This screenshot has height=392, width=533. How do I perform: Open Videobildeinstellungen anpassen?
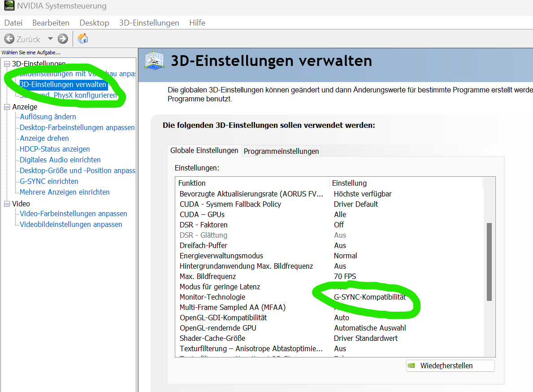click(x=71, y=224)
